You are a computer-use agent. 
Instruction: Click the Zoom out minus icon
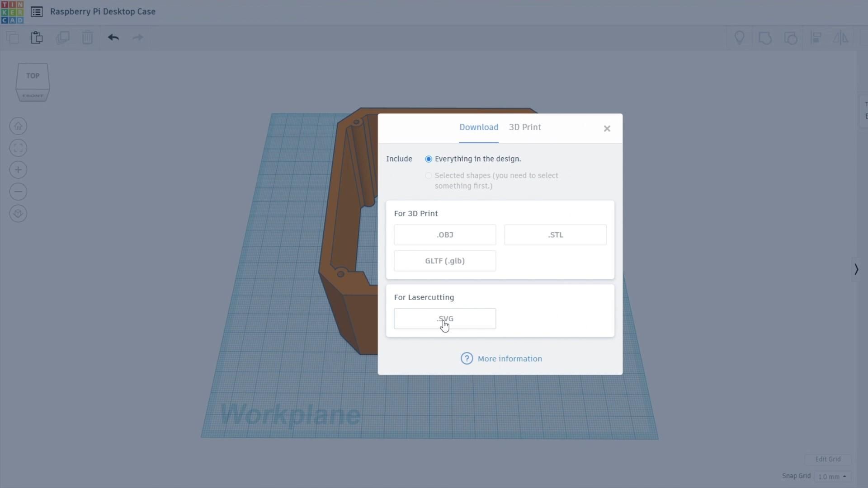(x=18, y=192)
